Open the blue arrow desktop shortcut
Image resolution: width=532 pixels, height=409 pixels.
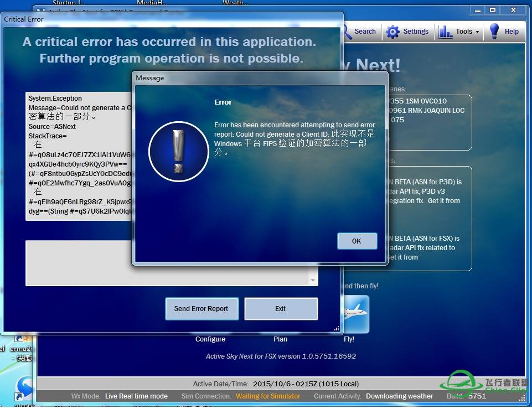(24, 386)
